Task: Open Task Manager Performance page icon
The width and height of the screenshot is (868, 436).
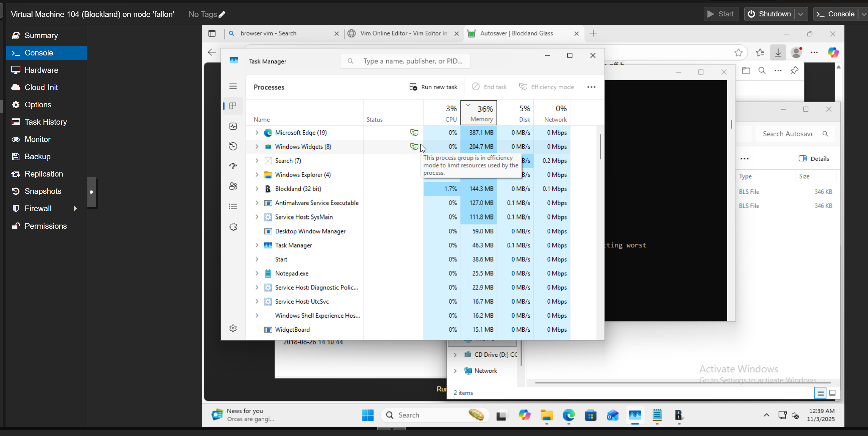Action: point(233,126)
